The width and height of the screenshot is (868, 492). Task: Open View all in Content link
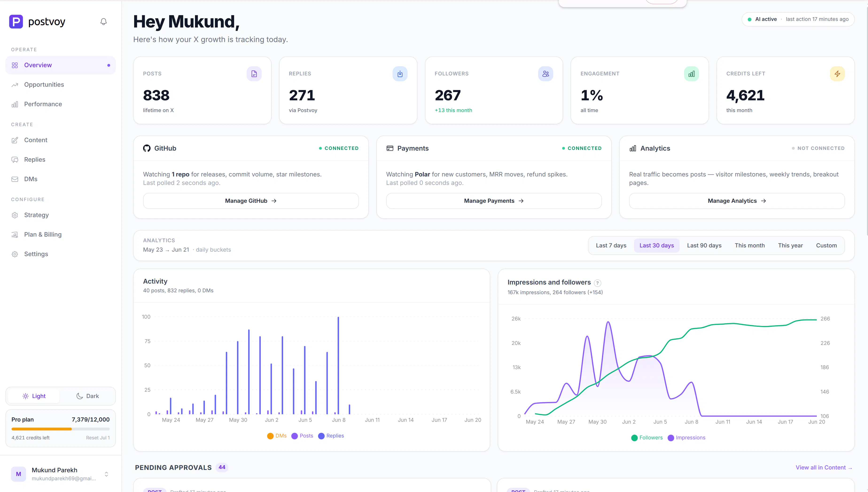tap(824, 468)
